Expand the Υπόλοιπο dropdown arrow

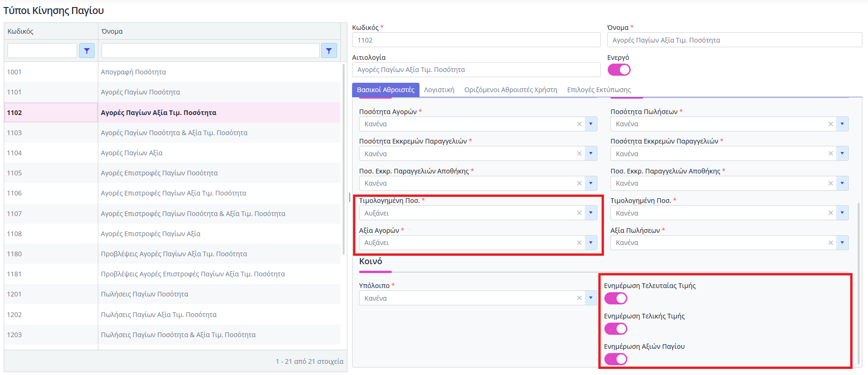coord(591,298)
